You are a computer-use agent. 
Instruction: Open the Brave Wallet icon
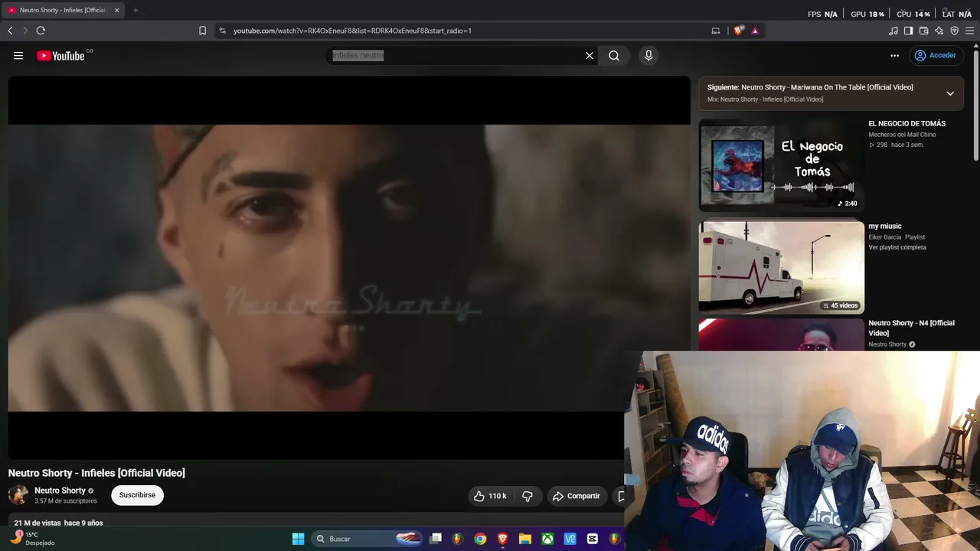pyautogui.click(x=923, y=31)
